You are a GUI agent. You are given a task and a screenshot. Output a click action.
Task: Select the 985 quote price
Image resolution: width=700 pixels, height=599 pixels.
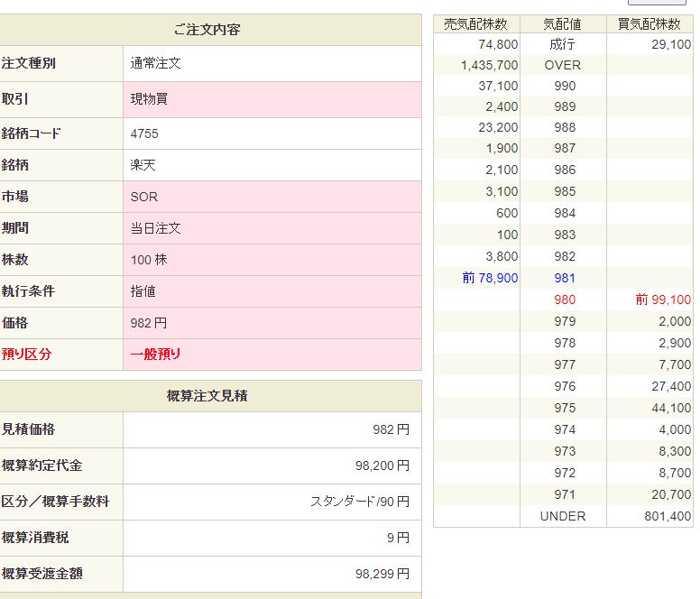point(565,191)
